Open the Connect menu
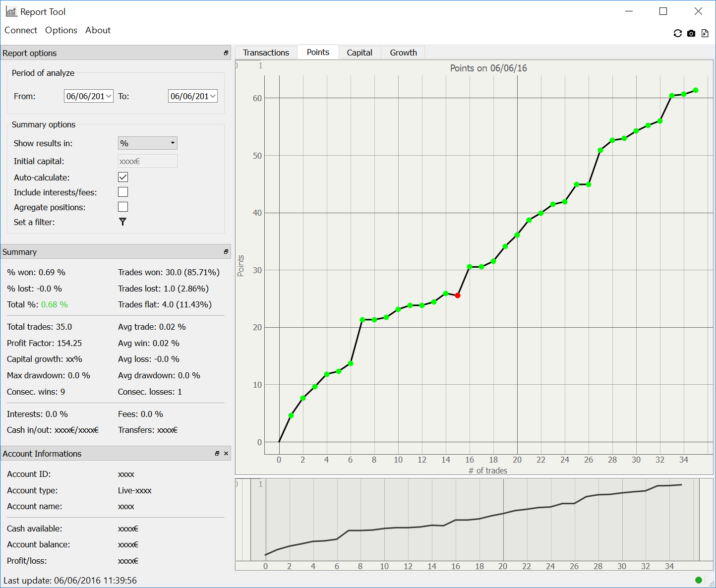716x588 pixels. click(21, 30)
